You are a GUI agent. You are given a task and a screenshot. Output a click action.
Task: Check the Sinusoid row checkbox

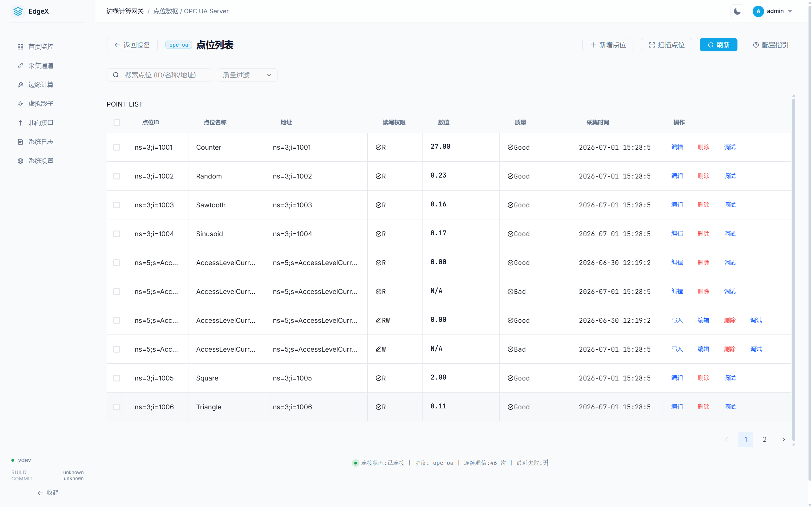coord(117,234)
